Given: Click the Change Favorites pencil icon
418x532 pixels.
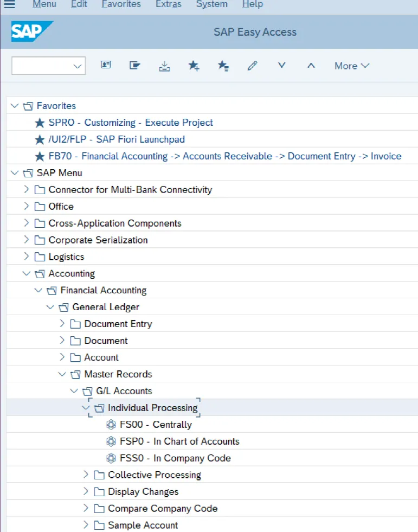Looking at the screenshot, I should tap(253, 65).
